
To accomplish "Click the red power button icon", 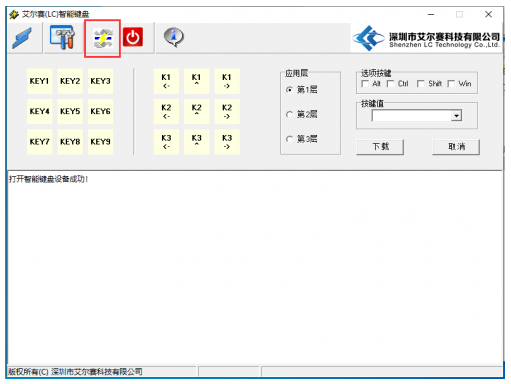I will pos(133,37).
